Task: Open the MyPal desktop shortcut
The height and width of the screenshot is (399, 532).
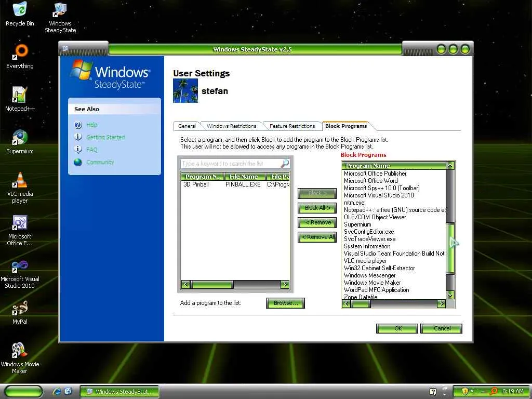Action: pyautogui.click(x=20, y=312)
